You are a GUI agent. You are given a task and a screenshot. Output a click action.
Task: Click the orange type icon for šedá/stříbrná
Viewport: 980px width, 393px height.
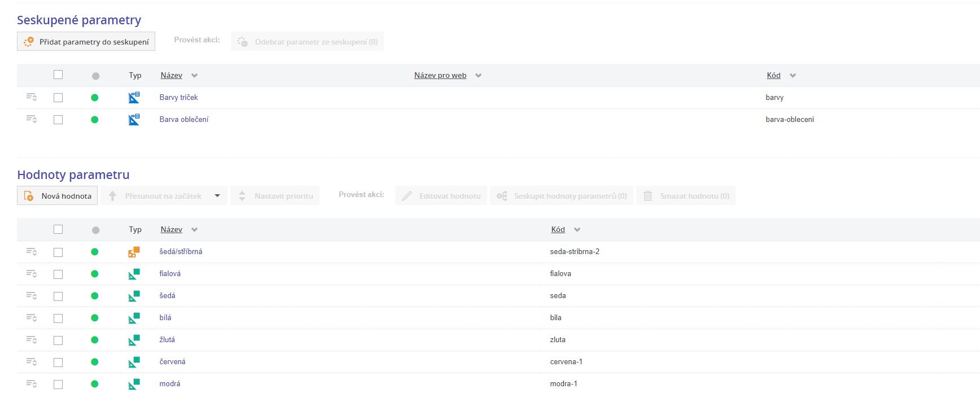(x=134, y=252)
